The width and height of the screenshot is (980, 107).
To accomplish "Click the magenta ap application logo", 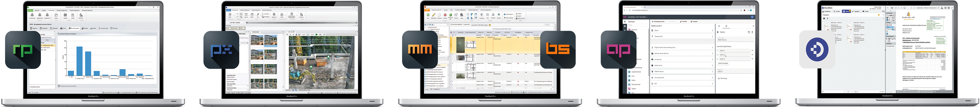I will (x=618, y=50).
